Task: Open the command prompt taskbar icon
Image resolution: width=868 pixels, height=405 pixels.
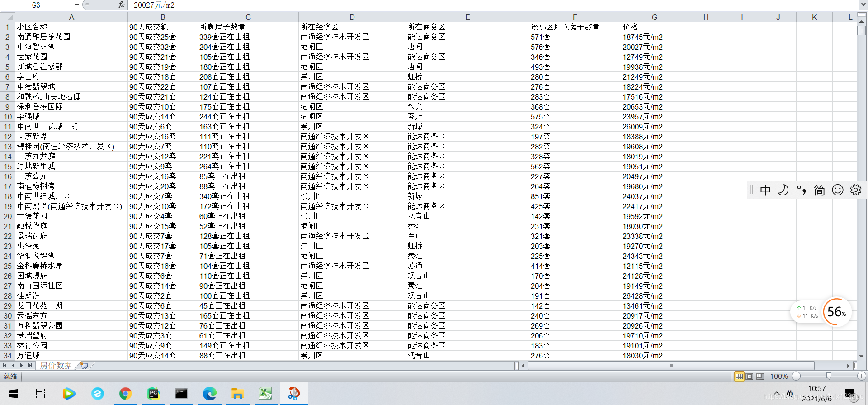Action: [181, 394]
